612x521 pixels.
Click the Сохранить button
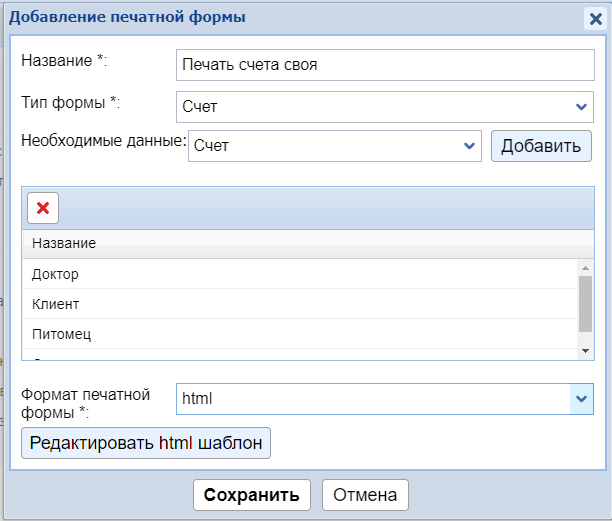pos(251,495)
